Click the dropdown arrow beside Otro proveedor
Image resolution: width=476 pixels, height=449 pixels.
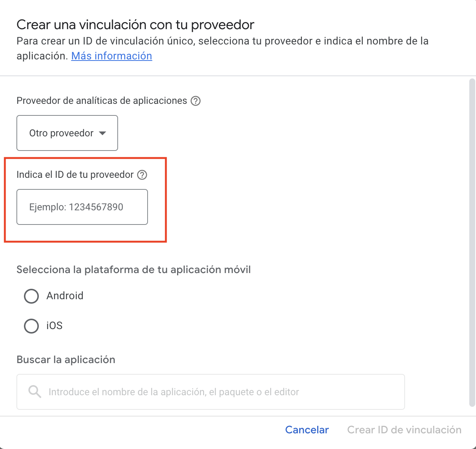pos(102,133)
